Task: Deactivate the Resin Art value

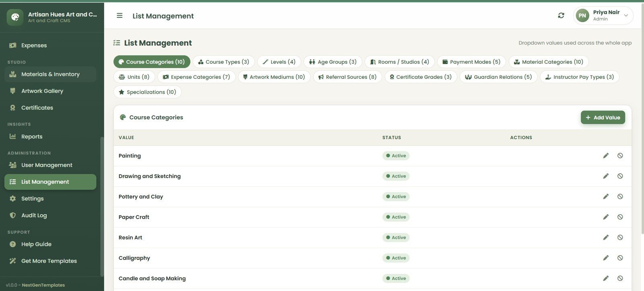Action: [620, 238]
